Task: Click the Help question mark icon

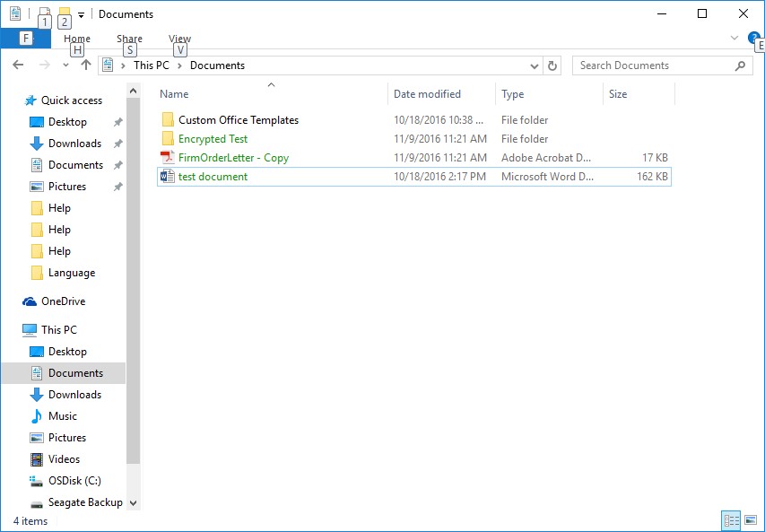Action: [753, 38]
